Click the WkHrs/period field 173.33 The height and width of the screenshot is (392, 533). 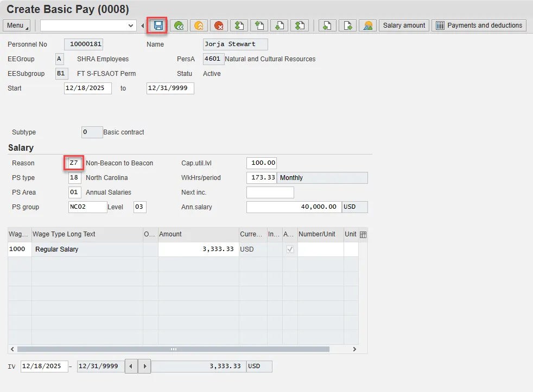tap(262, 178)
